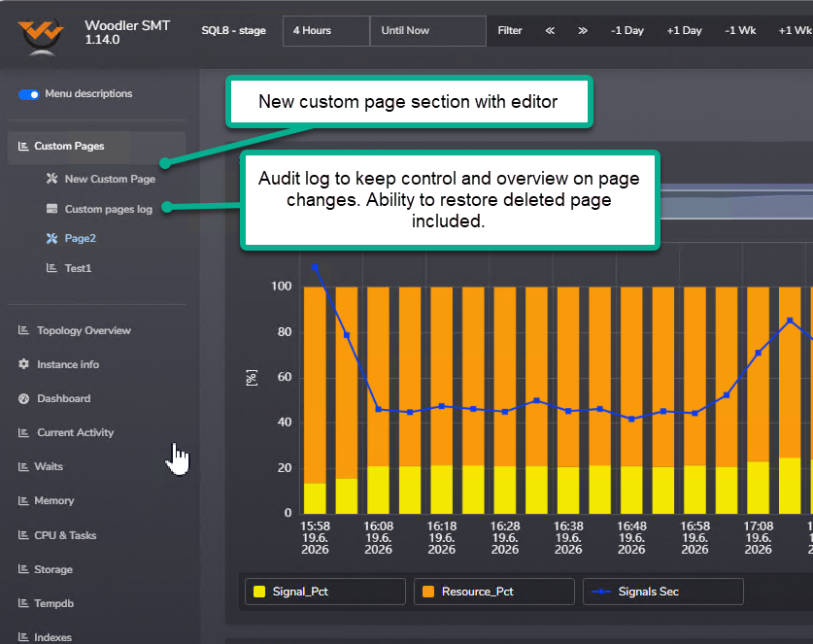Viewport: 813px width, 644px height.
Task: Click the previous period double-arrow
Action: (x=550, y=30)
